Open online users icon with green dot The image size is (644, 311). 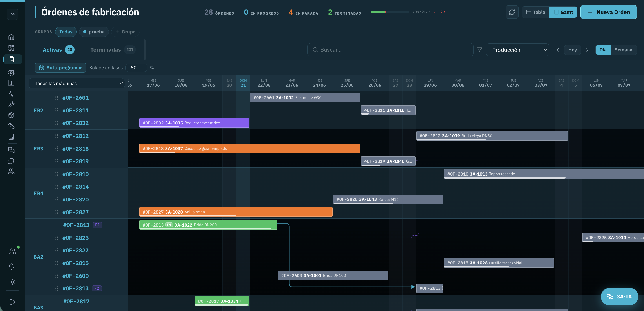pos(13,251)
